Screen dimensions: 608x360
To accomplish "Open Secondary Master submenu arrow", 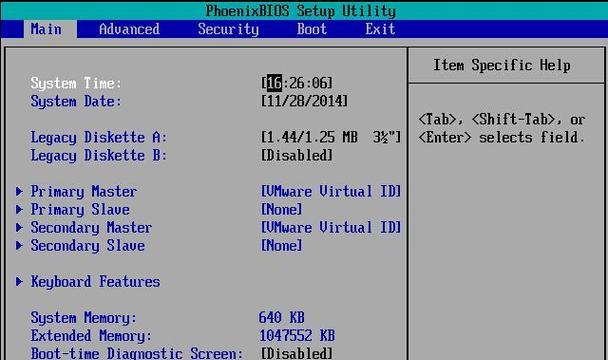I will tap(19, 227).
